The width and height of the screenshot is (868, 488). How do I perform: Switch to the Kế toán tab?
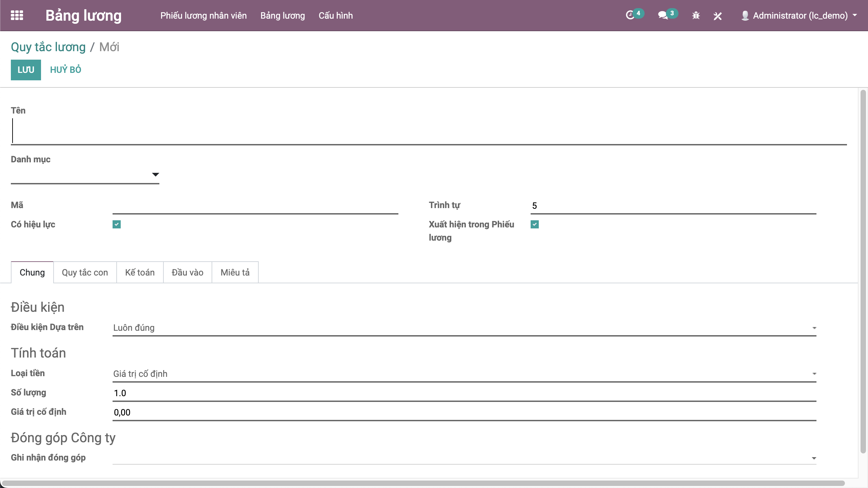(x=140, y=272)
